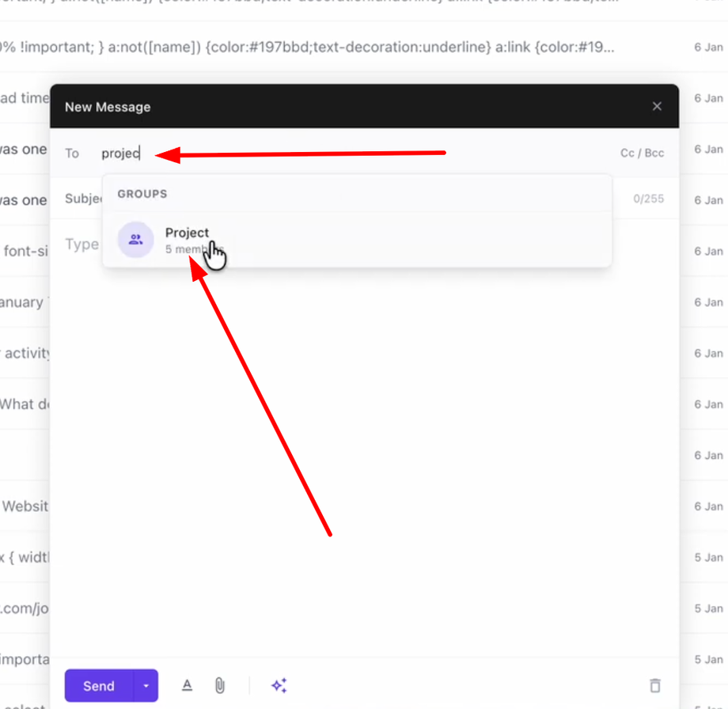Close the New Message compose window
The height and width of the screenshot is (709, 728).
pos(657,105)
